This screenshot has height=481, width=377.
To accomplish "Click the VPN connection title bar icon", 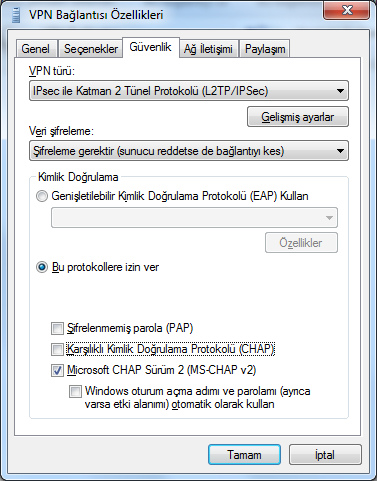I will coord(15,15).
